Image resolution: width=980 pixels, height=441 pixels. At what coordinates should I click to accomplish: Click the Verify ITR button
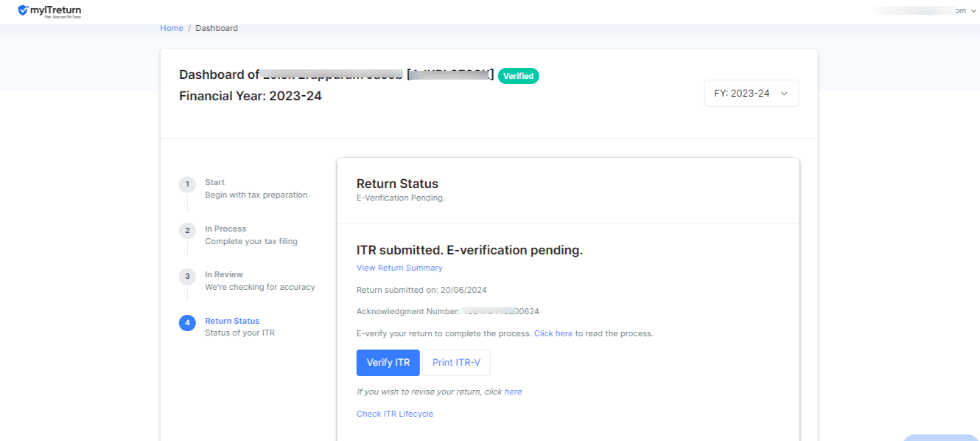388,362
